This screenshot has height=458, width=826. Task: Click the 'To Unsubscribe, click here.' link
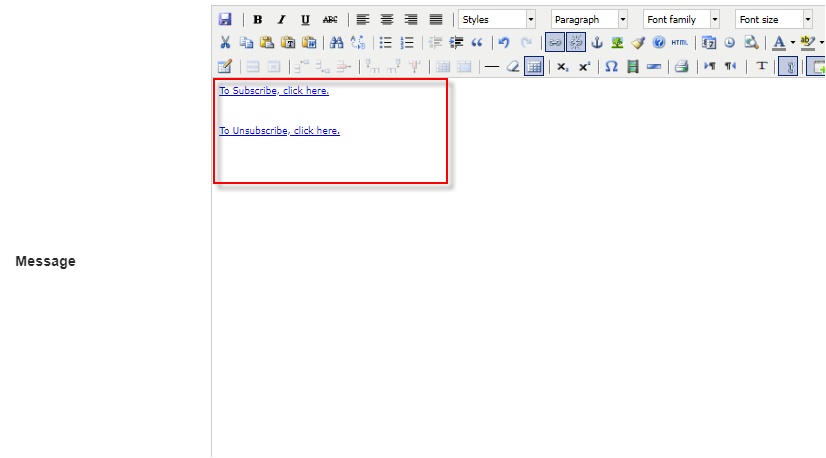(x=280, y=131)
